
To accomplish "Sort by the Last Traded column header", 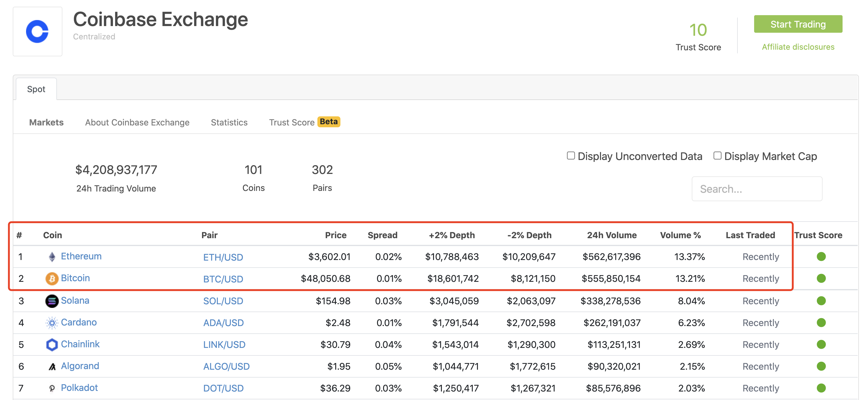I will [x=750, y=235].
